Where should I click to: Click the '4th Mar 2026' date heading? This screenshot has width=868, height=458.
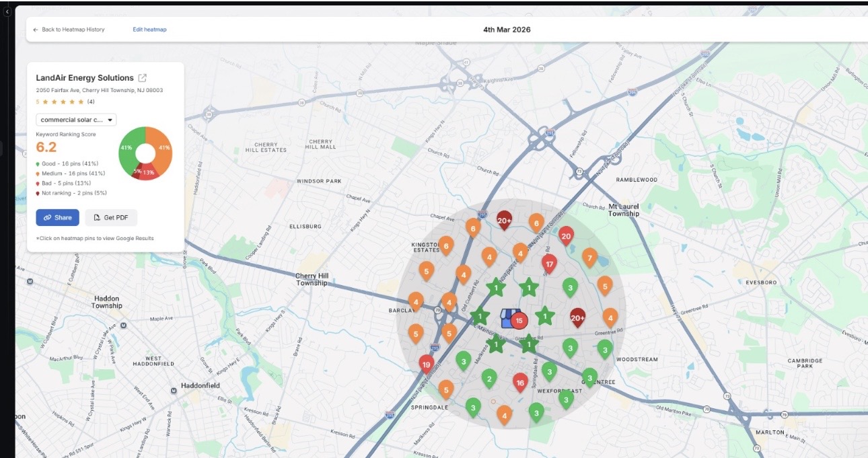click(507, 30)
